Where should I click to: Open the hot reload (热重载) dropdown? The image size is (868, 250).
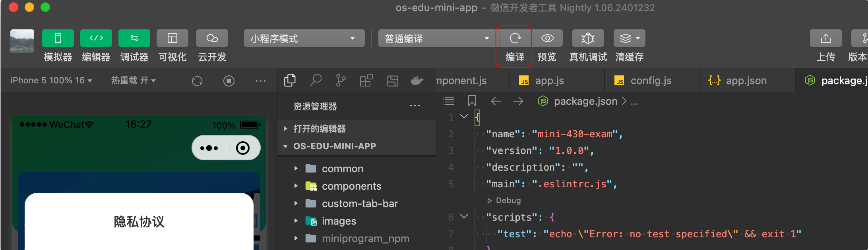(x=133, y=81)
